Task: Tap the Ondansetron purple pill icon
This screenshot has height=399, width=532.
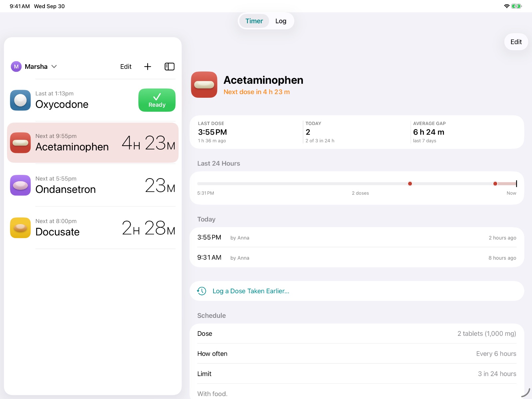Action: click(x=20, y=185)
